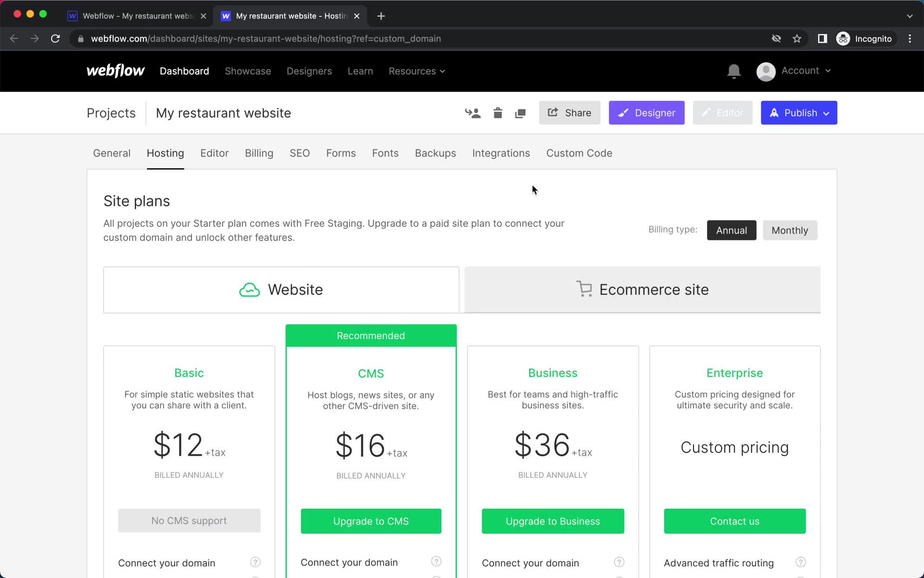Click the Webflow logo

(x=115, y=71)
